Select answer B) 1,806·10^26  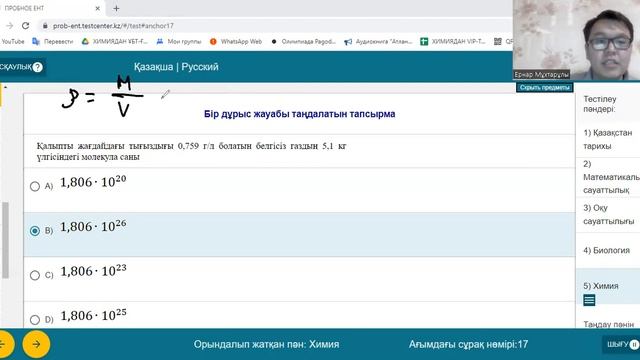tap(35, 231)
